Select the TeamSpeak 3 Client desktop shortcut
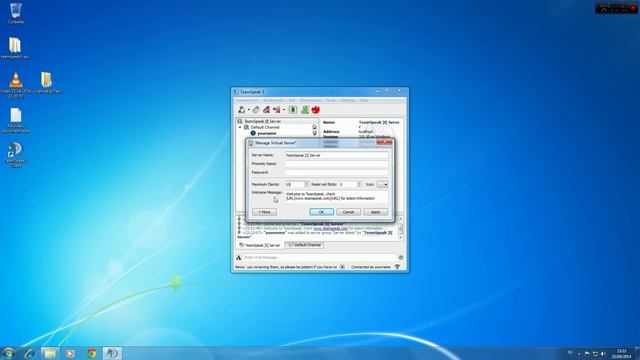 15,155
